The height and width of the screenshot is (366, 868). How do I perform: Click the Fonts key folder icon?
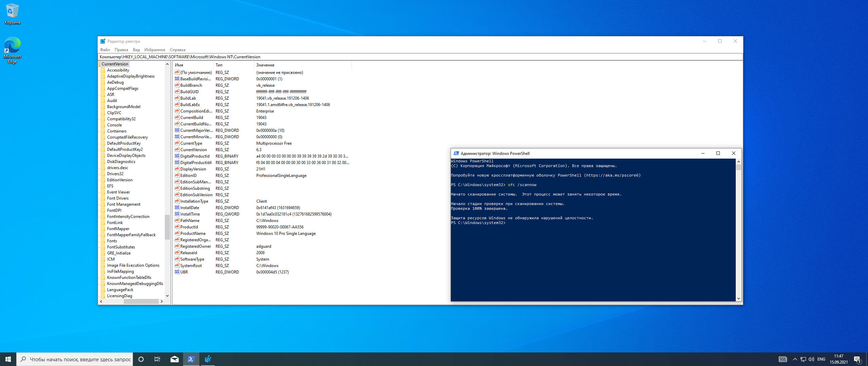103,241
